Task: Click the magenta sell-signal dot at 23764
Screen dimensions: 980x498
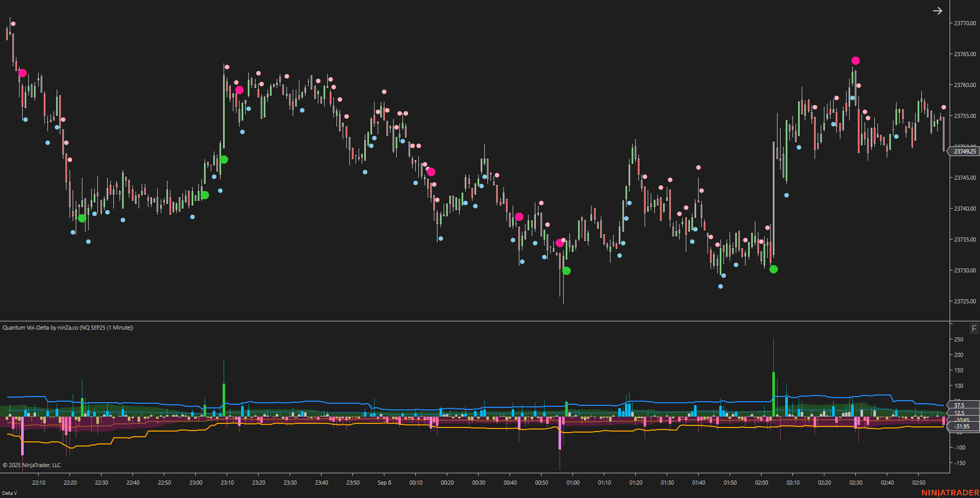Action: [x=856, y=61]
